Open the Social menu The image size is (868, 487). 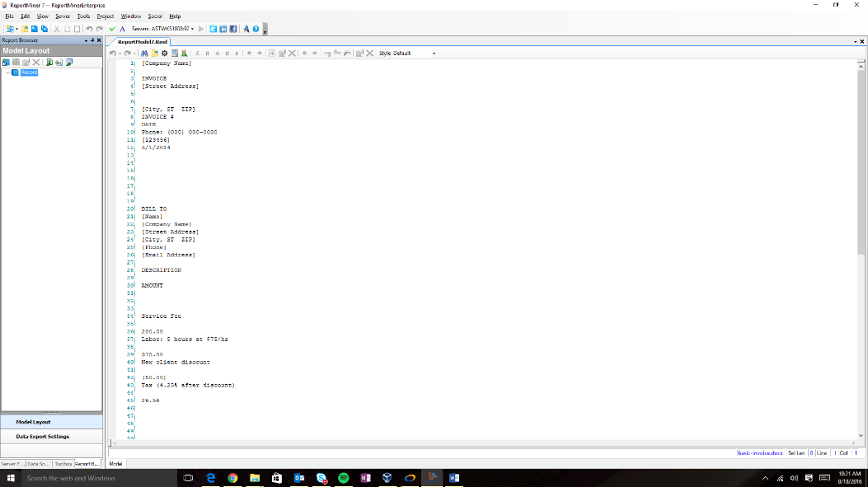click(x=153, y=16)
